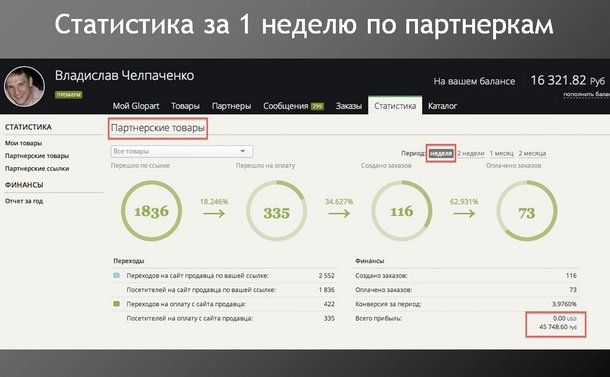The height and width of the screenshot is (377, 610).
Task: Select the 2 недели period
Action: [471, 153]
